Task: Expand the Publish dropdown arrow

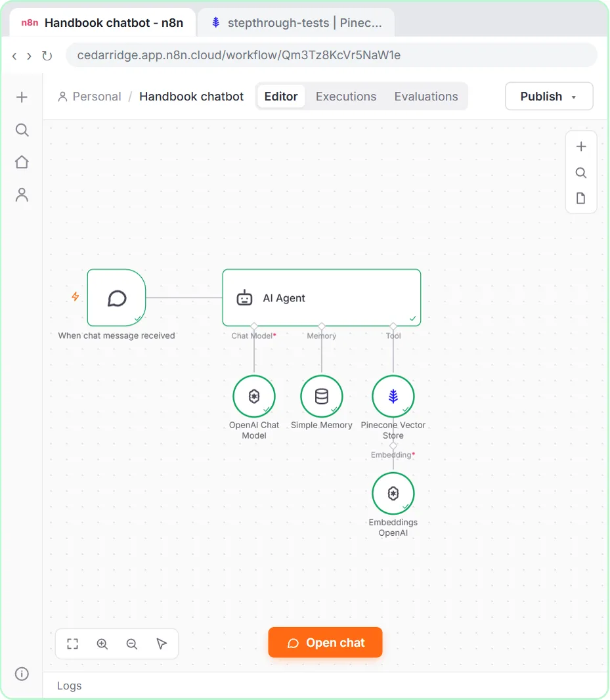Action: coord(574,97)
